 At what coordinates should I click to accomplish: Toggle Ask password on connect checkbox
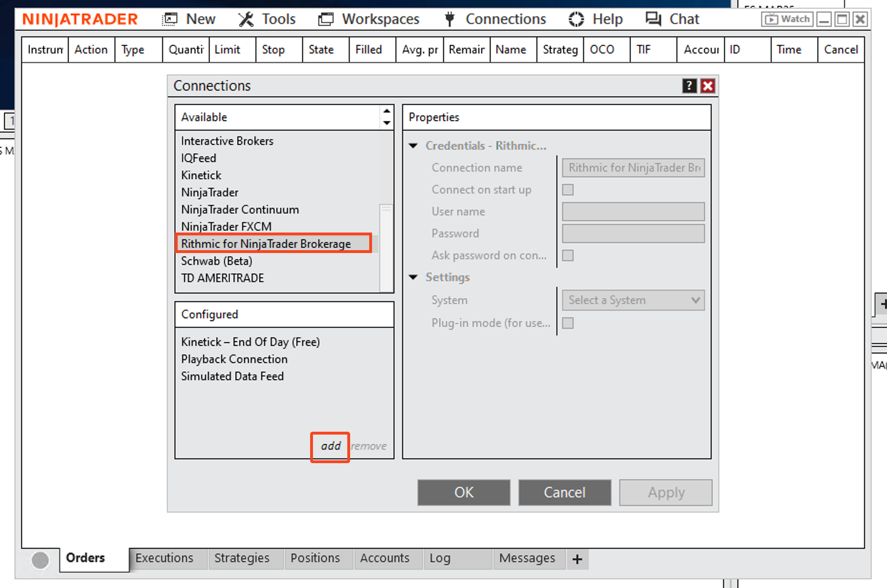pos(568,255)
